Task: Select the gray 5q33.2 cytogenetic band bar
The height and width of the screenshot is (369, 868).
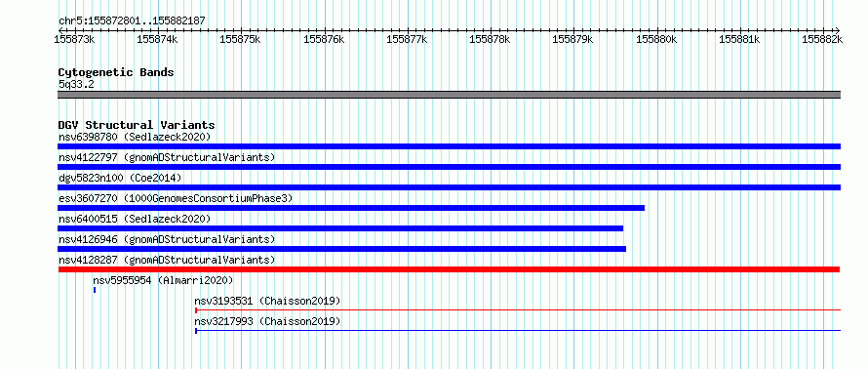Action: [449, 95]
